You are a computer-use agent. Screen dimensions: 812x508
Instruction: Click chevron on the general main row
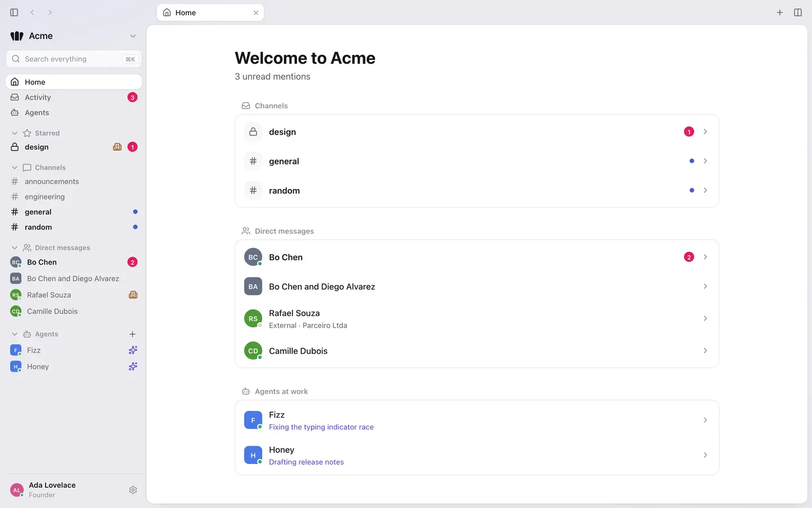[x=705, y=161]
